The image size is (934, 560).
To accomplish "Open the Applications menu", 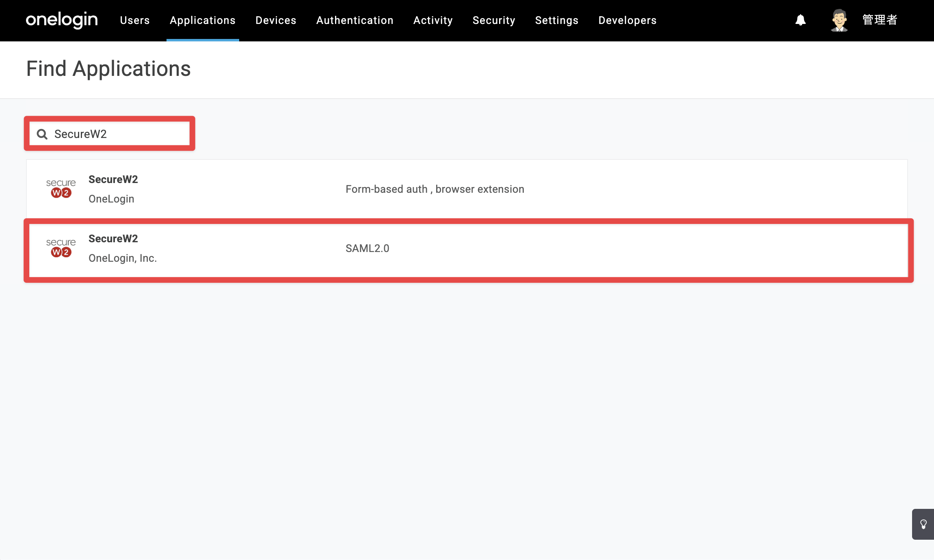I will click(x=203, y=20).
